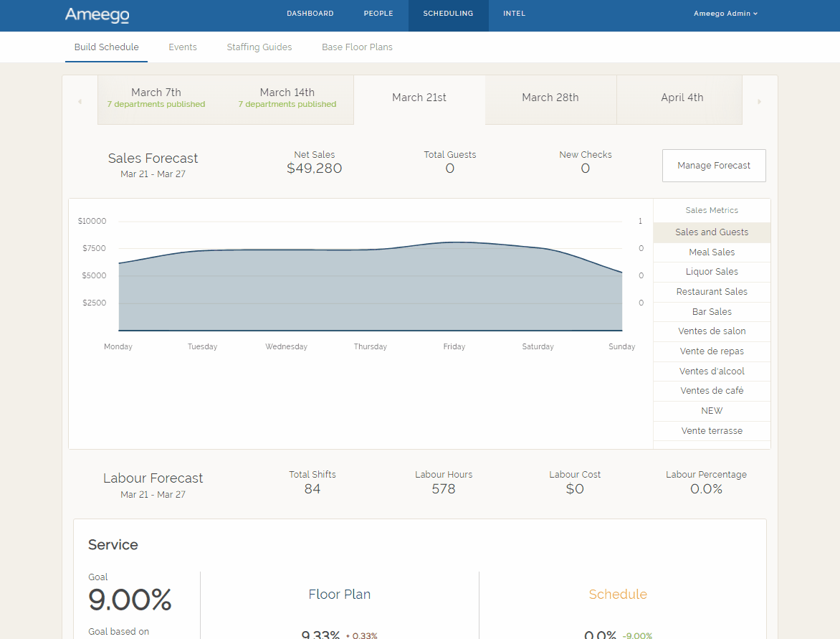840x639 pixels.
Task: Click the Ameego logo
Action: click(x=97, y=15)
